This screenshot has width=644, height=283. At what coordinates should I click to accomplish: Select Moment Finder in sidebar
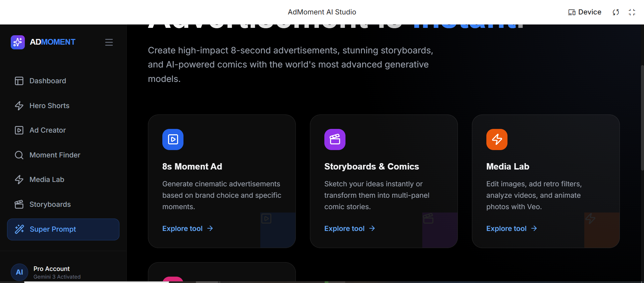coord(63,155)
